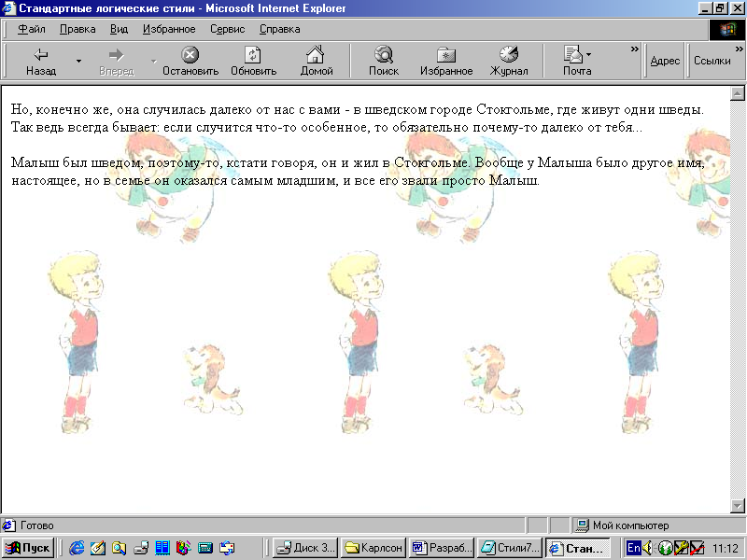Open the Справка menu
Image resolution: width=747 pixels, height=560 pixels.
pos(279,29)
